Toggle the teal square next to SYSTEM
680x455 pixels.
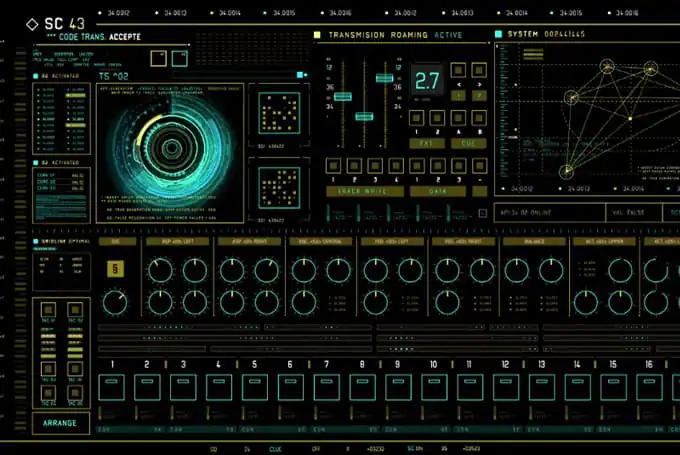pos(498,34)
